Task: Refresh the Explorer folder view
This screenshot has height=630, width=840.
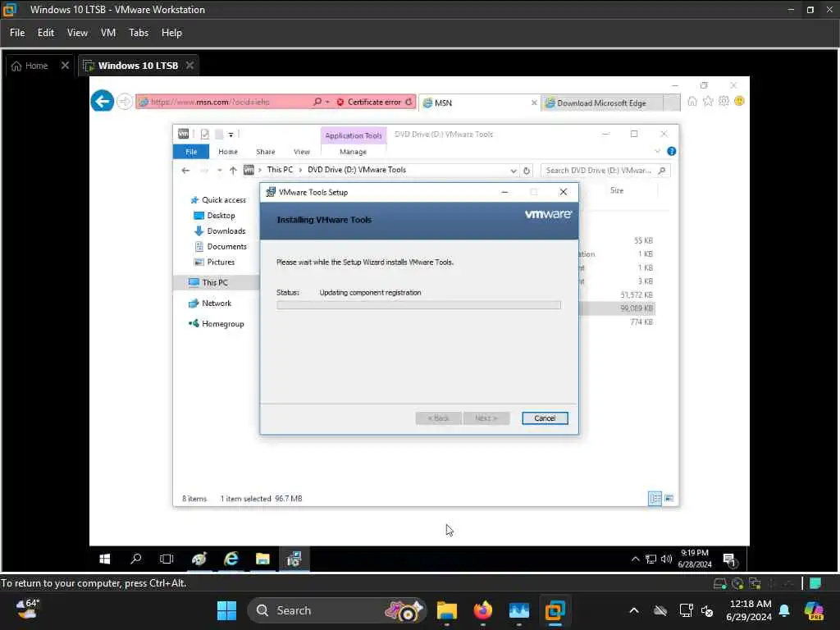Action: 527,171
